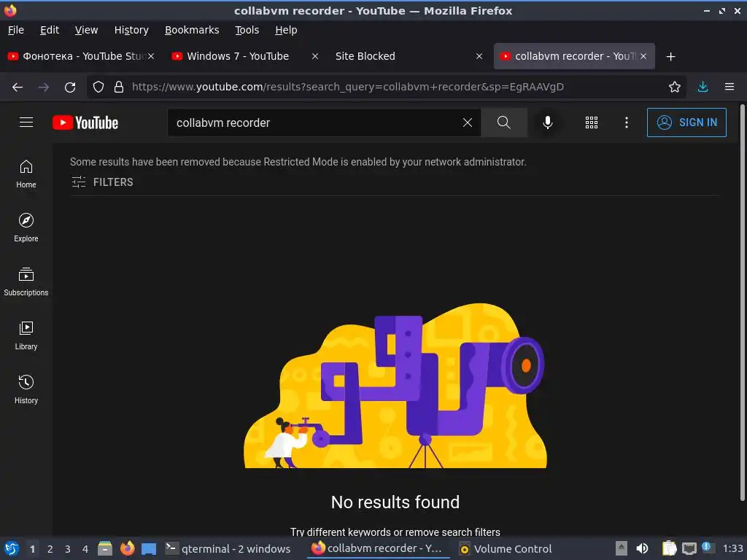Open the FILTERS search options
The width and height of the screenshot is (747, 560).
point(102,182)
